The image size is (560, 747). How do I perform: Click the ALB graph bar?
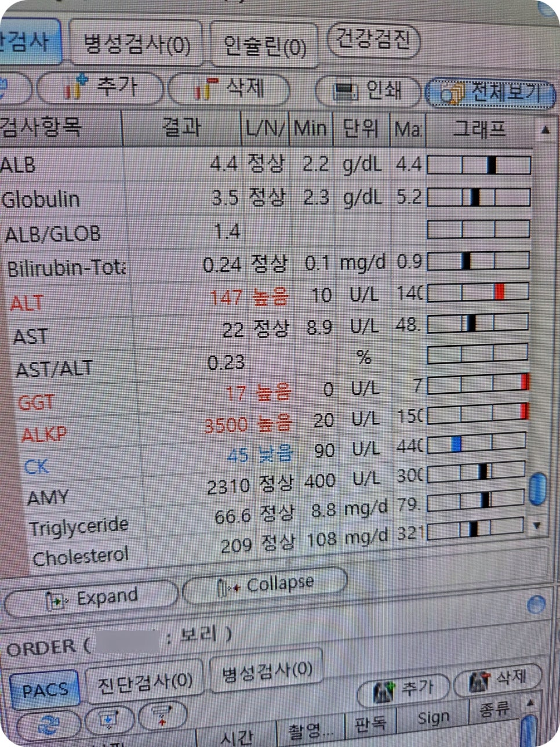click(479, 165)
